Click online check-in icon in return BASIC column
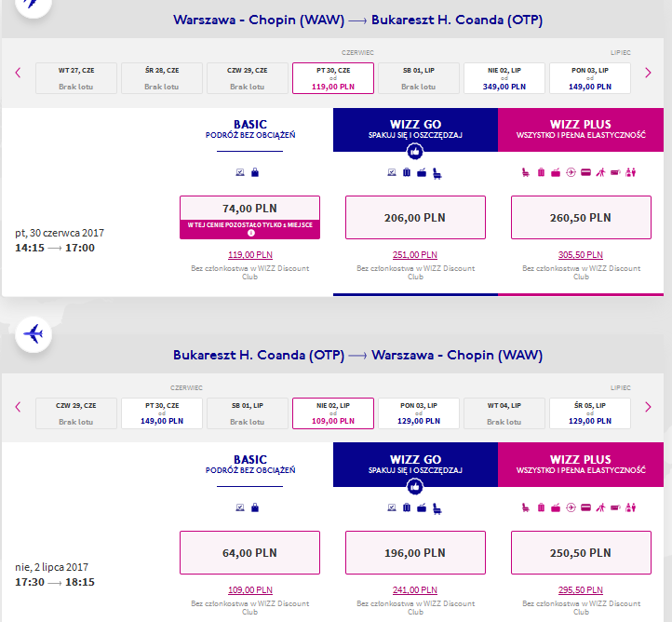Image resolution: width=672 pixels, height=622 pixels. [x=240, y=507]
